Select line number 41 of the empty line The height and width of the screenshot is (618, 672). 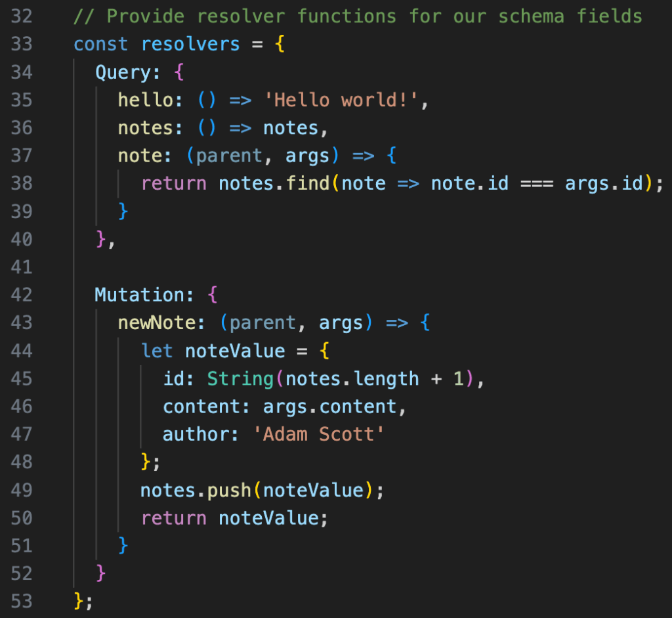click(21, 267)
